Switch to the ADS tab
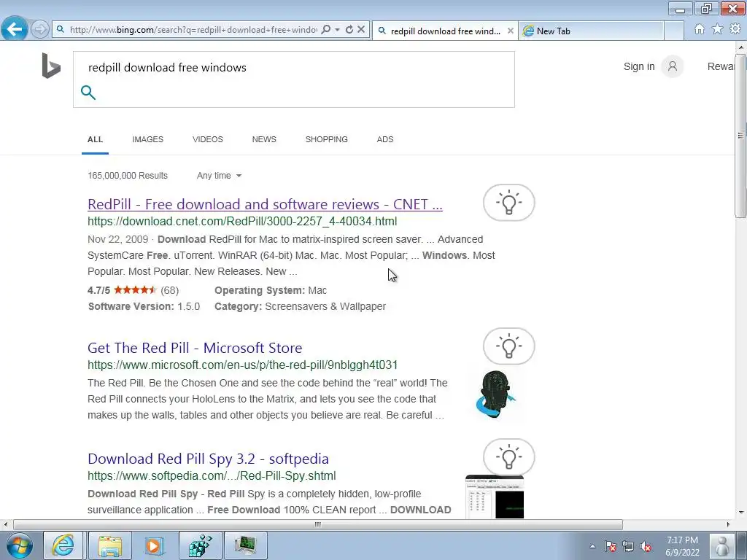 (385, 139)
